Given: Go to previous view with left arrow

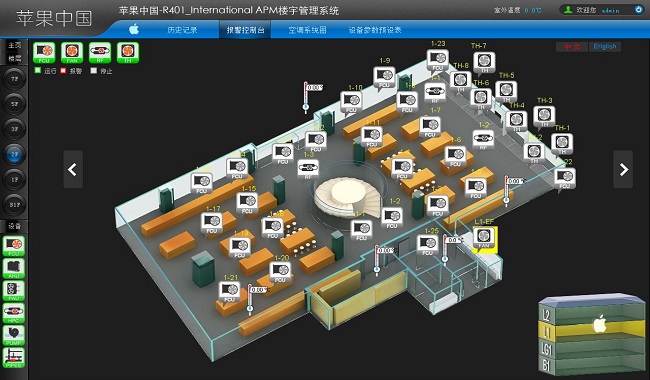Looking at the screenshot, I should (73, 169).
